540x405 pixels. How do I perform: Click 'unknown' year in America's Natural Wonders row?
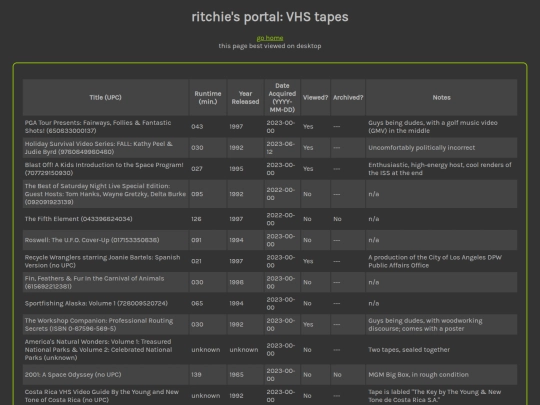tap(244, 350)
